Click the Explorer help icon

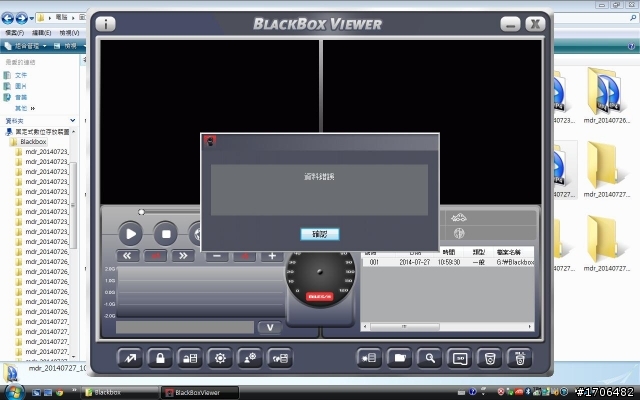point(631,46)
